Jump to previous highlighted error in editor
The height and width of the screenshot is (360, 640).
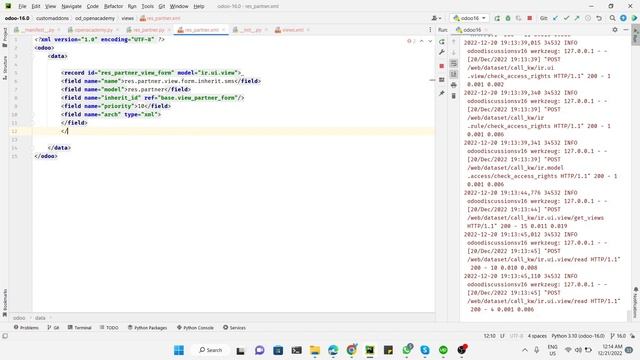click(x=422, y=41)
